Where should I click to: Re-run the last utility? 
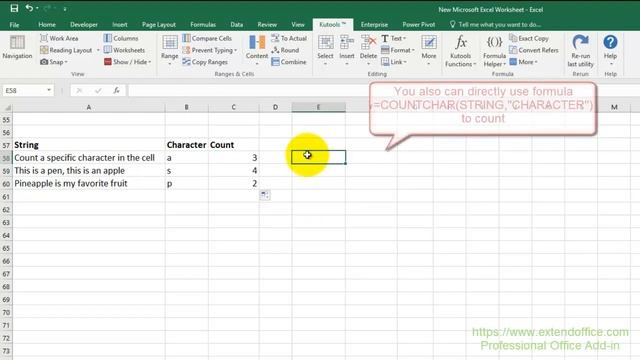tap(580, 51)
